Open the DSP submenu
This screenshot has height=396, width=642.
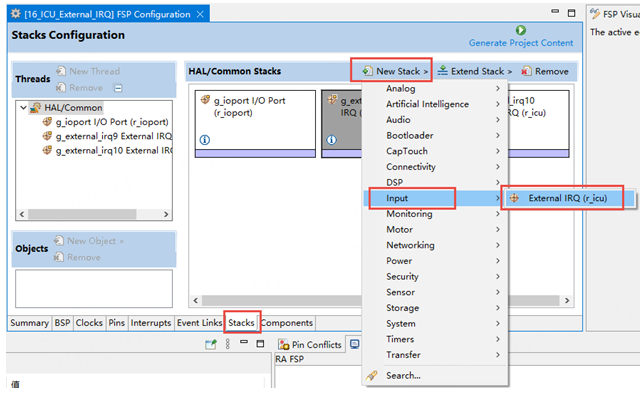(x=435, y=182)
